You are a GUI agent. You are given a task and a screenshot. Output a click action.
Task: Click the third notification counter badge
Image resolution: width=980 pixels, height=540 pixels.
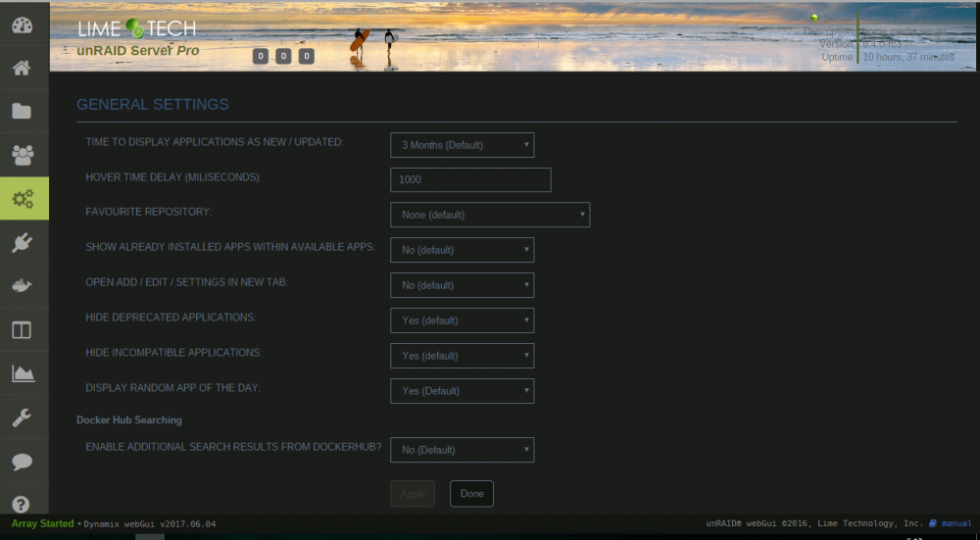[306, 57]
